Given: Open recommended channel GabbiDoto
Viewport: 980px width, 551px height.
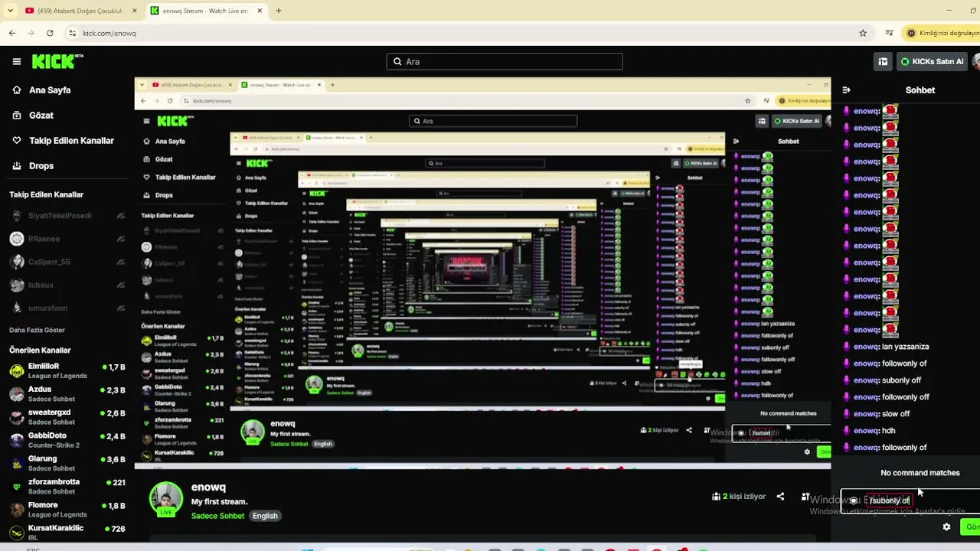Looking at the screenshot, I should [x=67, y=440].
